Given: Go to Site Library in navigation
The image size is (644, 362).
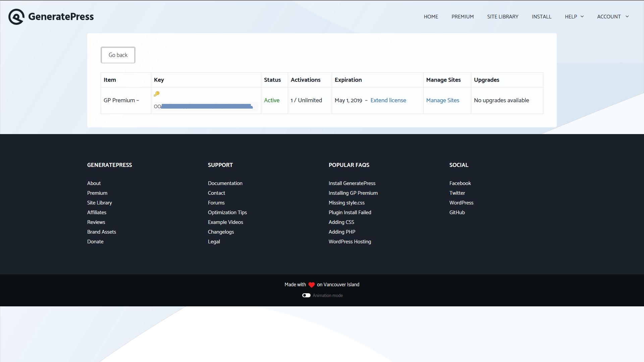Looking at the screenshot, I should pyautogui.click(x=502, y=17).
